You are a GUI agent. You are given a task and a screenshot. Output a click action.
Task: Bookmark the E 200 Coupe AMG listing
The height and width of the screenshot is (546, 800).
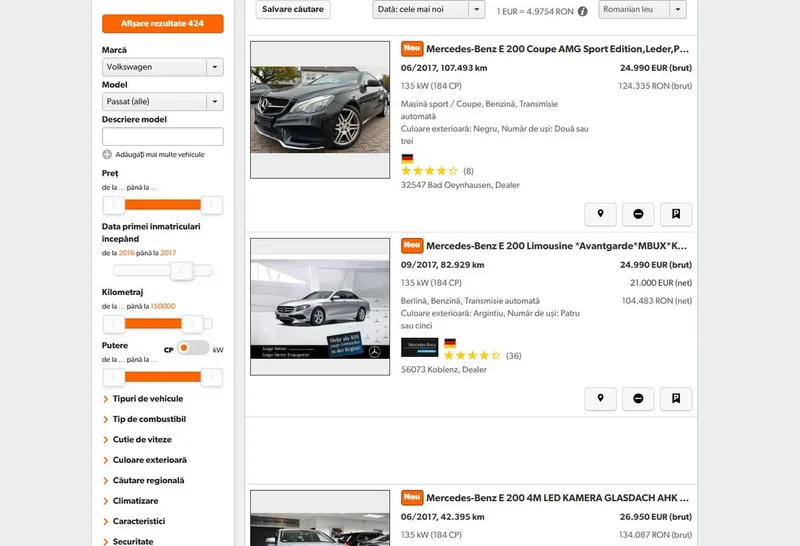676,214
